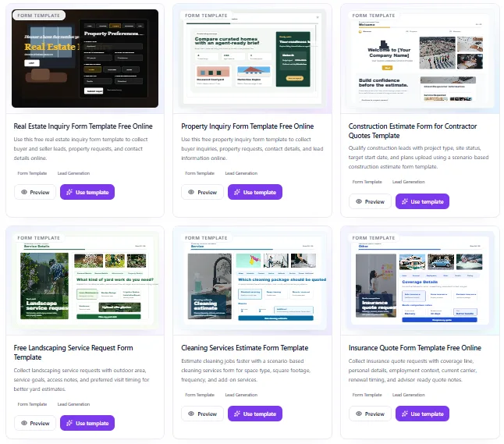Click eye icon in Insurance Quote Preview button
This screenshot has width=504, height=444.
[x=359, y=414]
